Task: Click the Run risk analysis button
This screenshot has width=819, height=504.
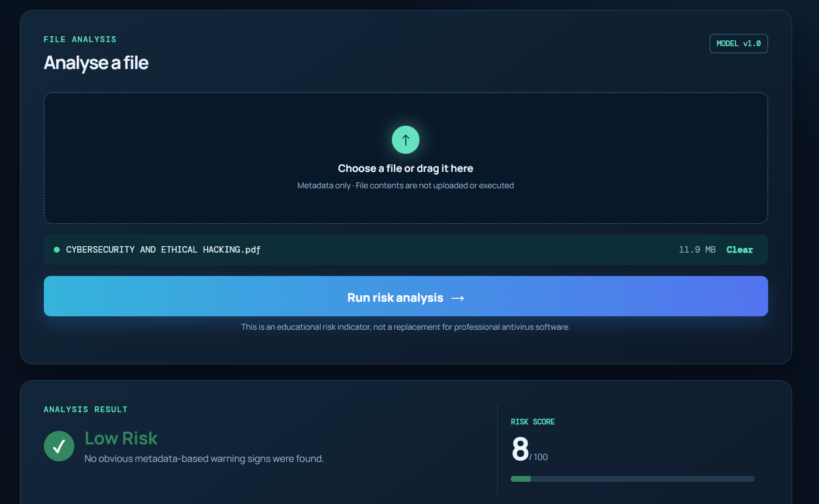Action: (x=406, y=296)
